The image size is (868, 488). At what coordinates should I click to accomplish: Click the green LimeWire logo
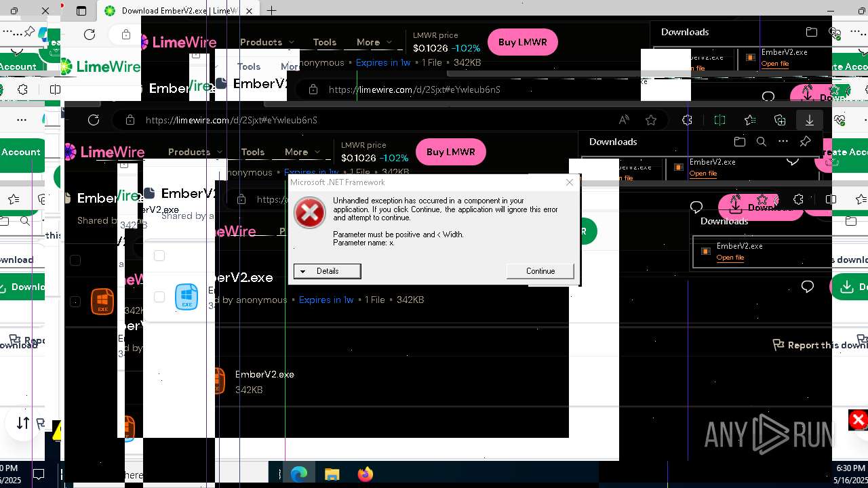pos(100,66)
